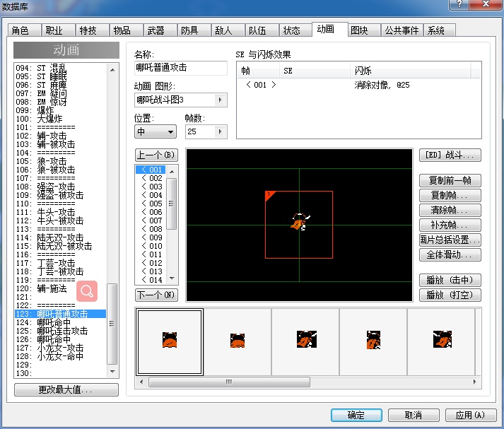This screenshot has height=429, width=504.
Task: Click the 补充帧... button
Action: click(x=450, y=225)
